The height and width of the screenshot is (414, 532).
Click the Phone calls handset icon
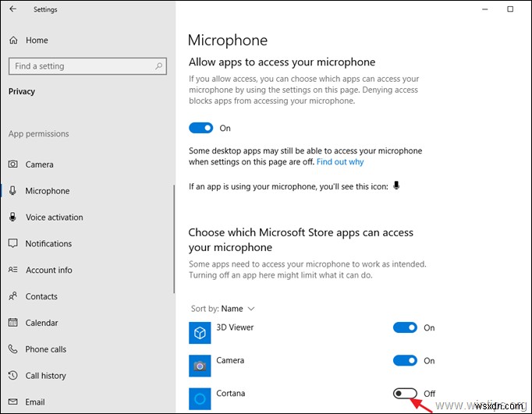(x=13, y=349)
